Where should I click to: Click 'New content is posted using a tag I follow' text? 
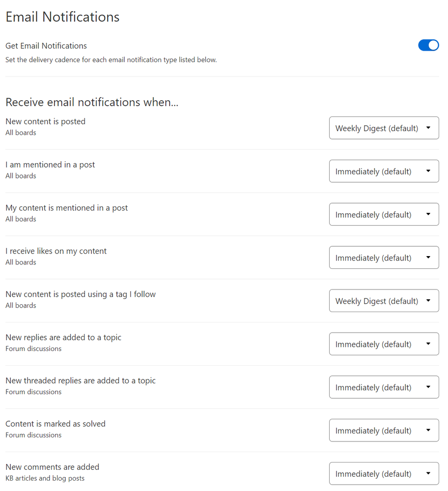(81, 294)
